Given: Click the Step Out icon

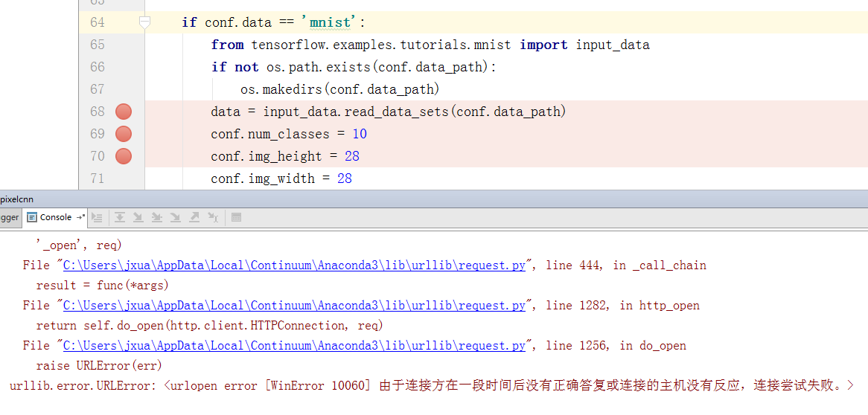Looking at the screenshot, I should point(194,217).
